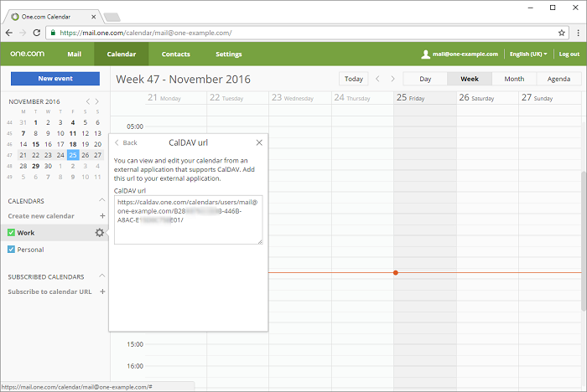Click the Personal calendar name
Screen dimensions: 587x392
[30, 250]
